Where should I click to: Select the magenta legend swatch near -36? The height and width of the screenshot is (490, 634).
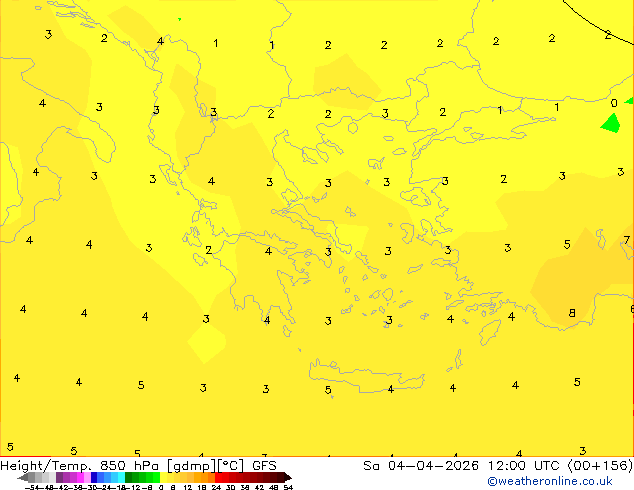tap(80, 477)
